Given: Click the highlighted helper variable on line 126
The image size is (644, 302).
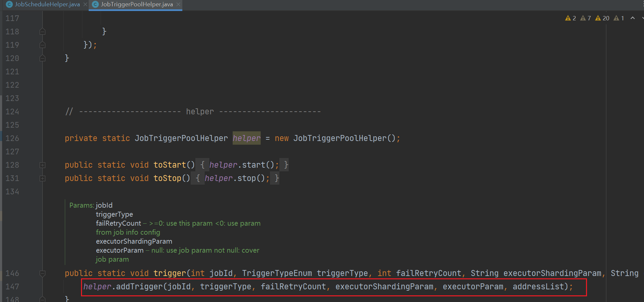Looking at the screenshot, I should tap(246, 138).
